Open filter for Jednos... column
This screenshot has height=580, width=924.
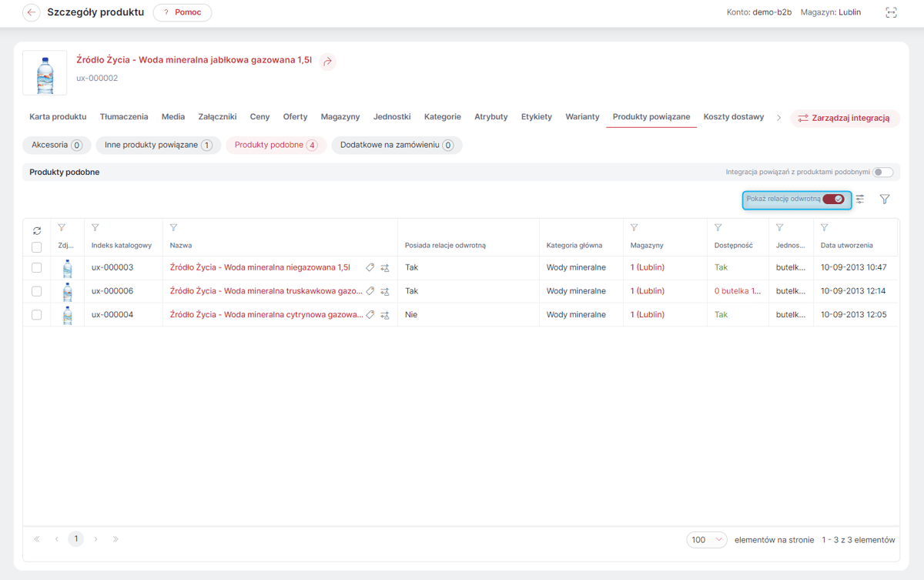pos(779,228)
